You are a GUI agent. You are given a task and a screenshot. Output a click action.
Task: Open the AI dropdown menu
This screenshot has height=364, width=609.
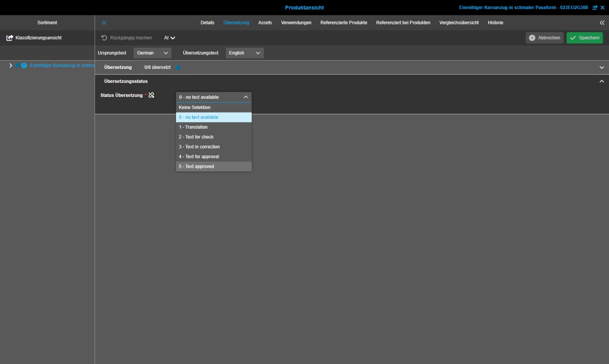pyautogui.click(x=169, y=38)
